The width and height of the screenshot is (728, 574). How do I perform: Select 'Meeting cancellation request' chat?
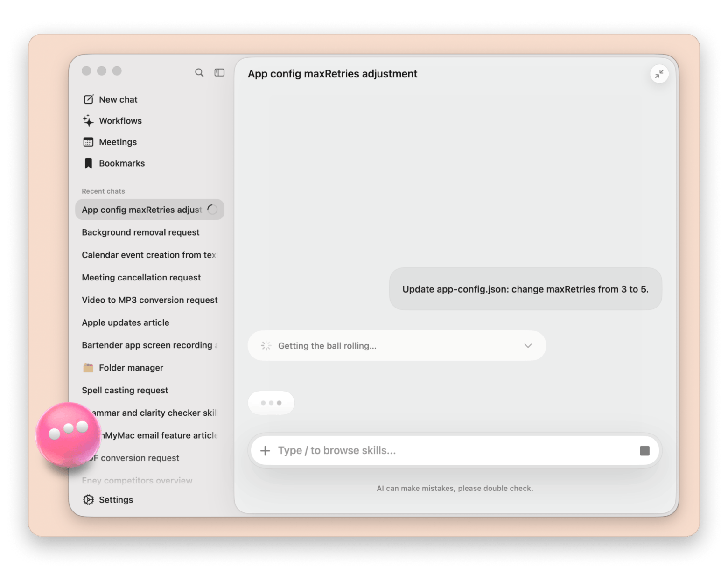(149, 277)
